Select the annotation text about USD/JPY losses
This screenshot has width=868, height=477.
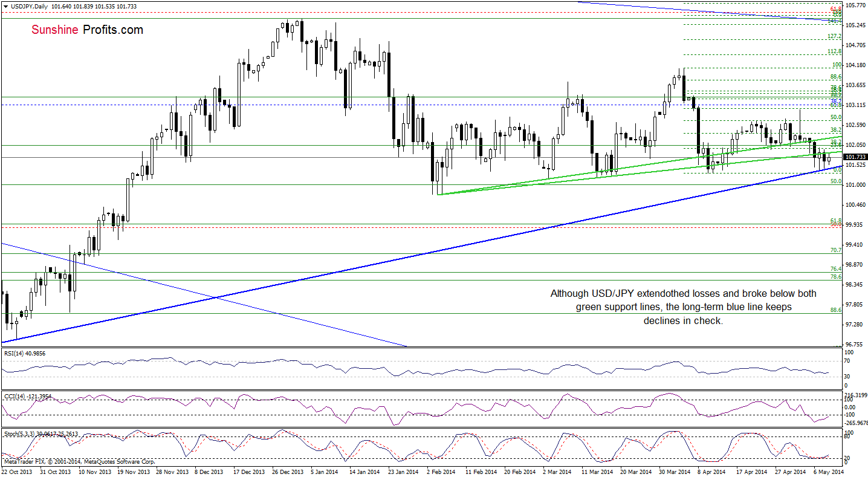pos(683,307)
